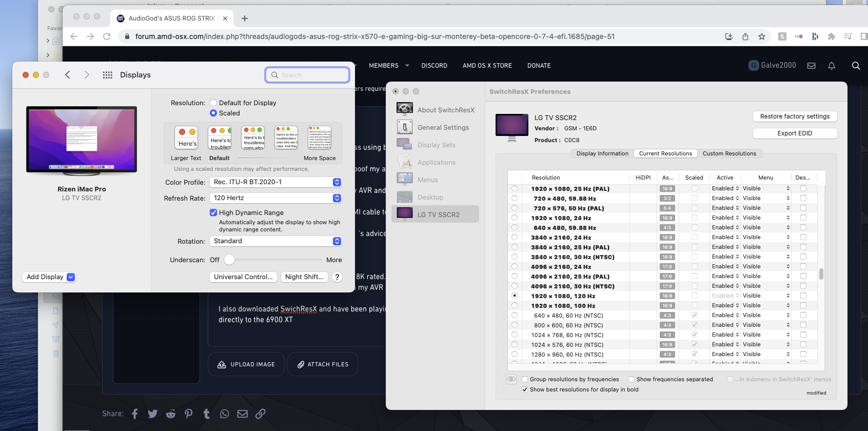Open General Settings in SwitchResX sidebar
Image resolution: width=868 pixels, height=431 pixels.
coord(443,127)
